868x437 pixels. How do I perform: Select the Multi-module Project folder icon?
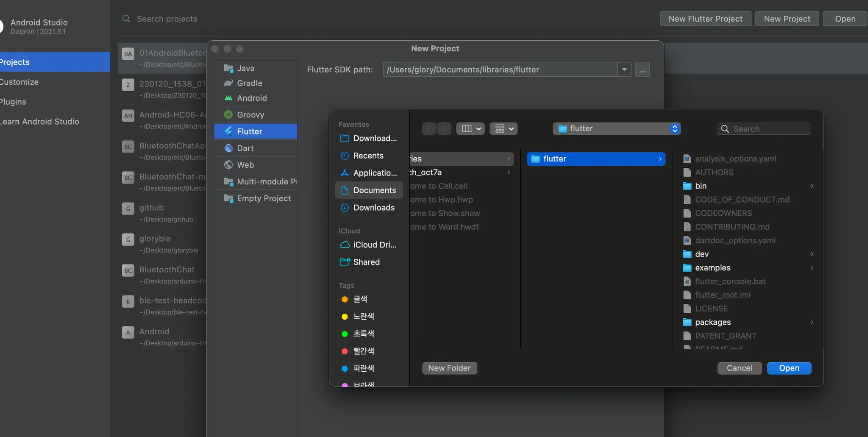[x=228, y=182]
